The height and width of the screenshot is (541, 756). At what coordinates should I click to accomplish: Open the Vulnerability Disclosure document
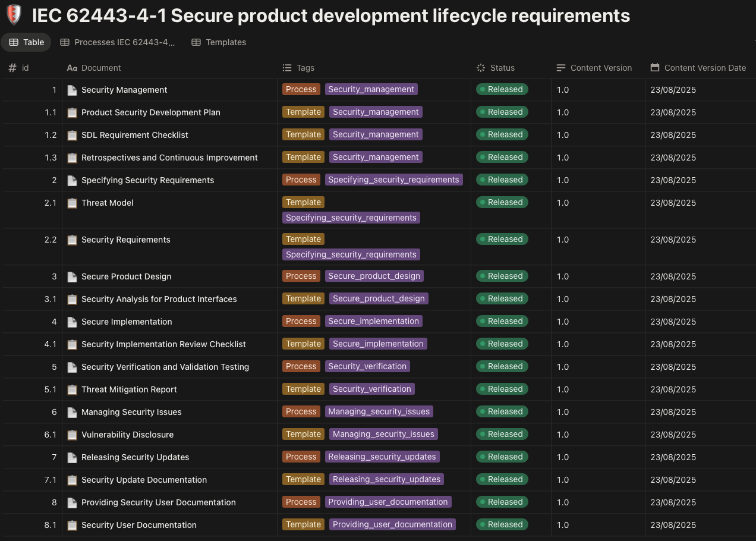[127, 435]
